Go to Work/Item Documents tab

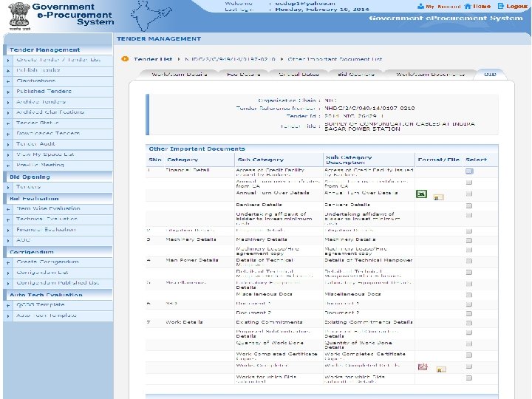pos(430,75)
